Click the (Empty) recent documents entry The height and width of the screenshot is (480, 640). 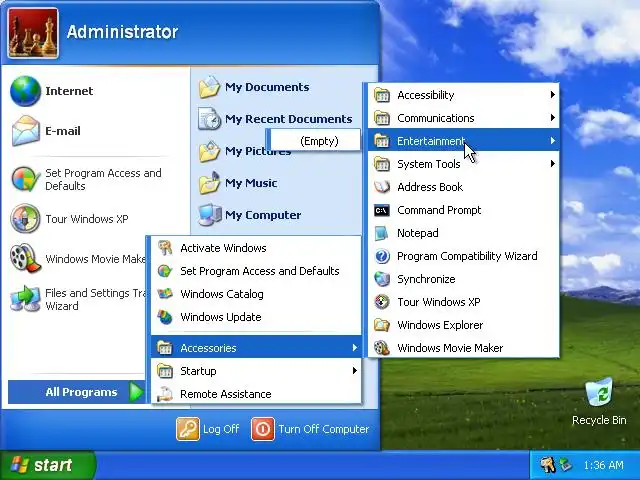tap(314, 141)
